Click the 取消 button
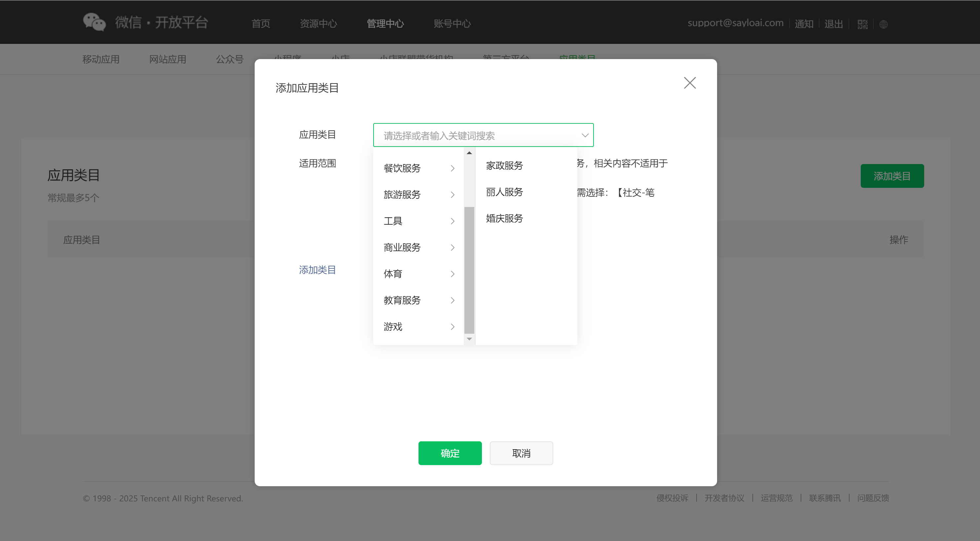Screen dimensions: 980x541 click(x=521, y=453)
